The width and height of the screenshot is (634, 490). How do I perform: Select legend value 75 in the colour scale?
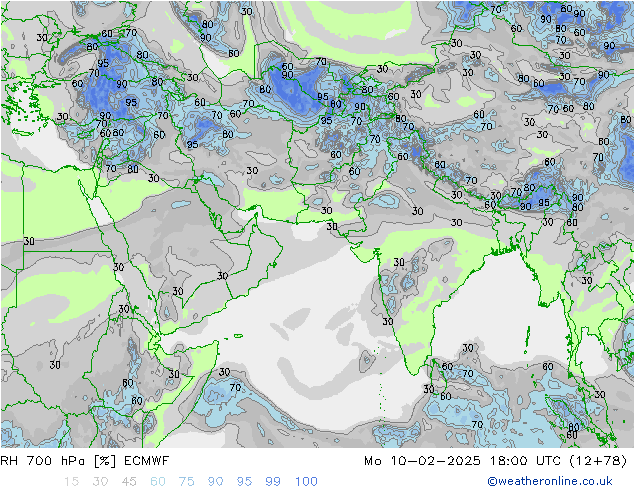(186, 482)
